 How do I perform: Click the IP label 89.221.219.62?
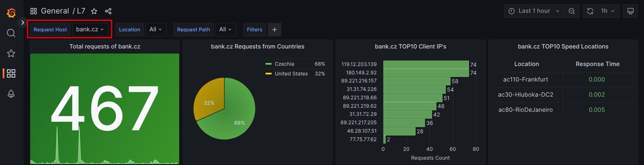(x=360, y=106)
